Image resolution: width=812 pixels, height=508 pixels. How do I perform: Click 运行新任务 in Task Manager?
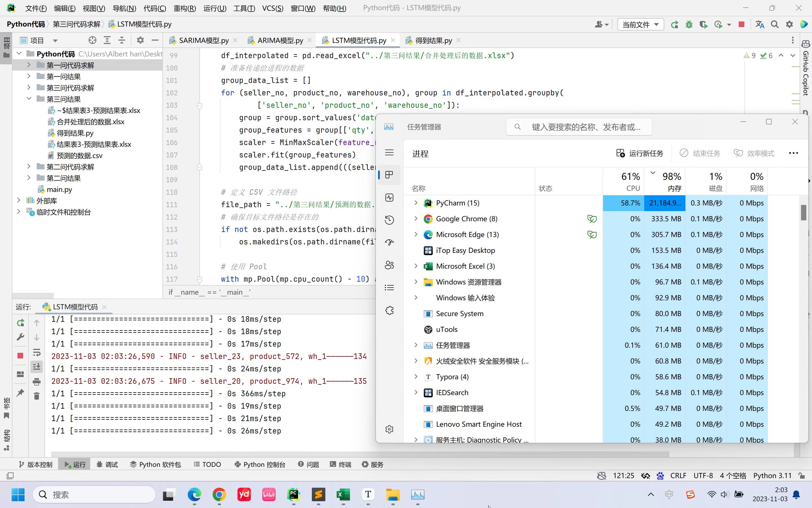click(640, 153)
